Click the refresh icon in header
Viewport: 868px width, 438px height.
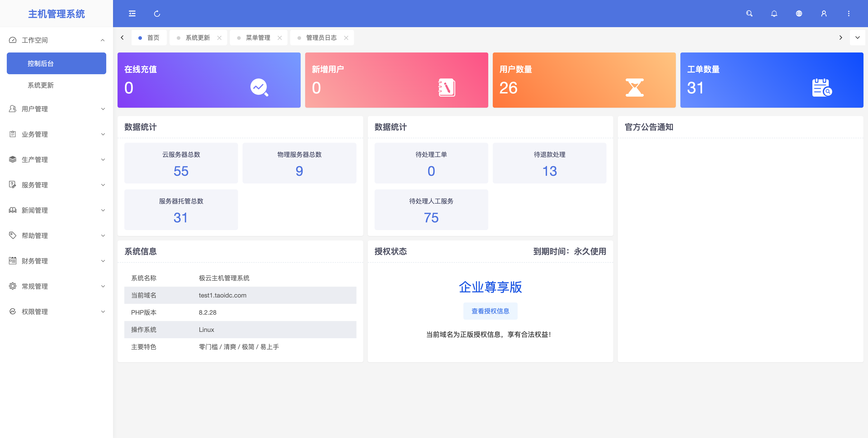point(157,14)
